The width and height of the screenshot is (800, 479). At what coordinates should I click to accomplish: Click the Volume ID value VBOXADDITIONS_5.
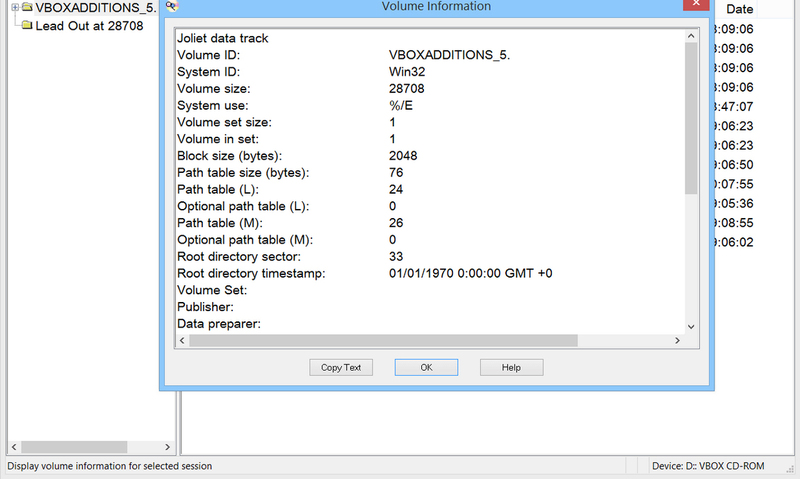(x=449, y=55)
